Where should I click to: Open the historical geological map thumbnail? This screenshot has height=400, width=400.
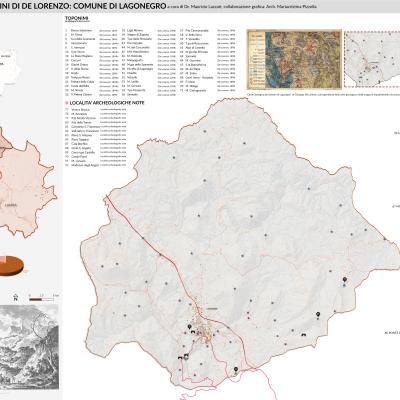(294, 59)
